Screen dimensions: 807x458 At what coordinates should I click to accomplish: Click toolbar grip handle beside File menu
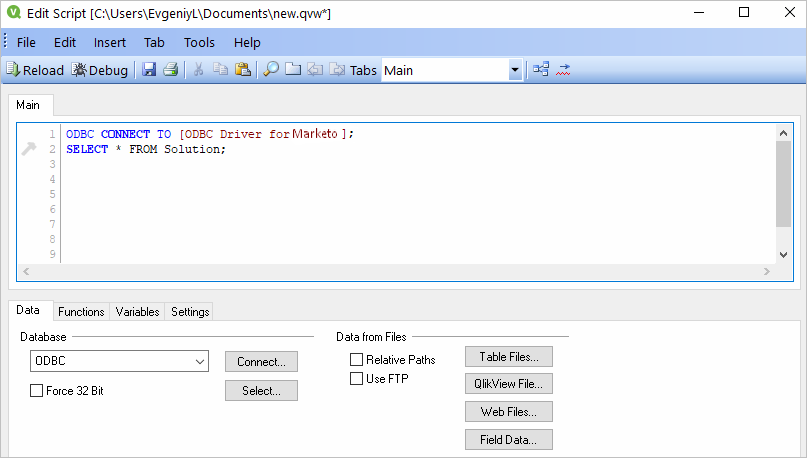point(5,41)
